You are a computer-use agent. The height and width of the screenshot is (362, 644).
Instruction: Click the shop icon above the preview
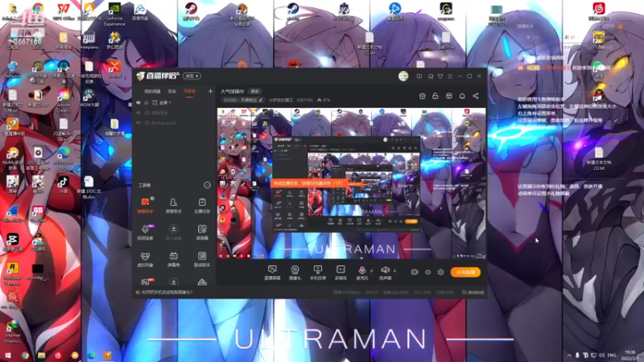pos(422,96)
